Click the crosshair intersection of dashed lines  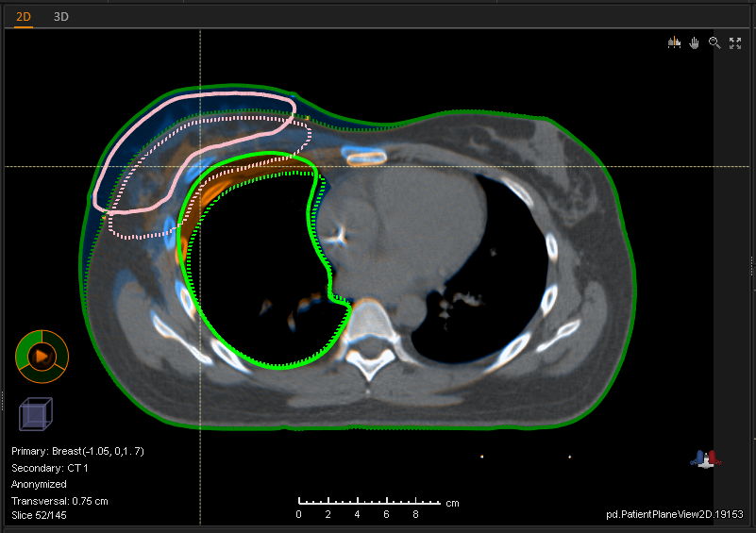(x=200, y=167)
